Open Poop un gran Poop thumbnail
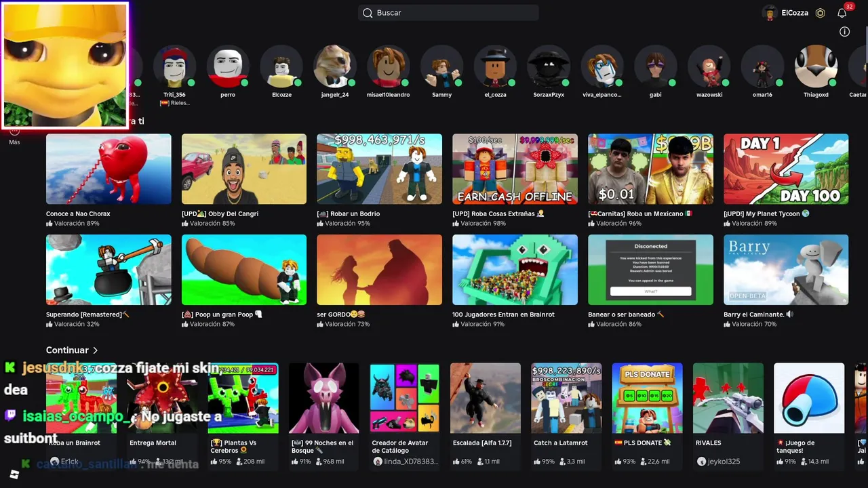The image size is (868, 488). coord(244,270)
